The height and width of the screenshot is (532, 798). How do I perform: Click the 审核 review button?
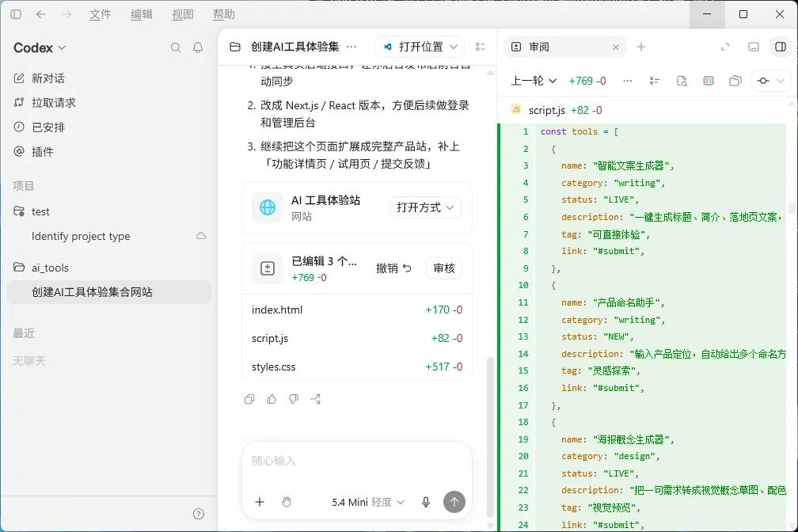point(444,268)
